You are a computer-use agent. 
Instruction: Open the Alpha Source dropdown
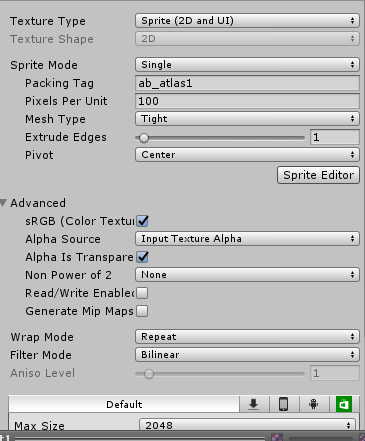[x=247, y=239]
